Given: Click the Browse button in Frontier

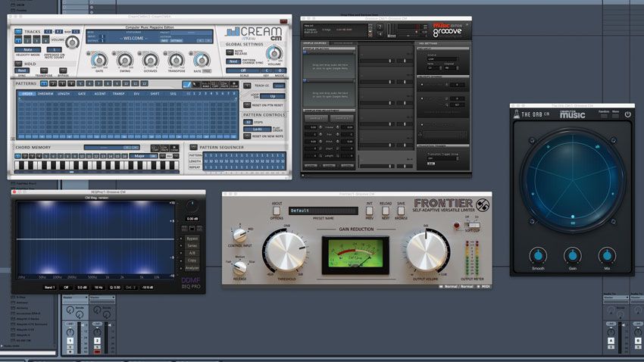Looking at the screenshot, I should click(x=401, y=211).
